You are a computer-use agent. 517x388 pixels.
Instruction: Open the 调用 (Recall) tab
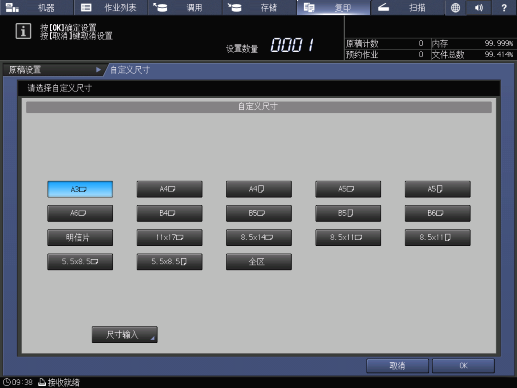185,8
